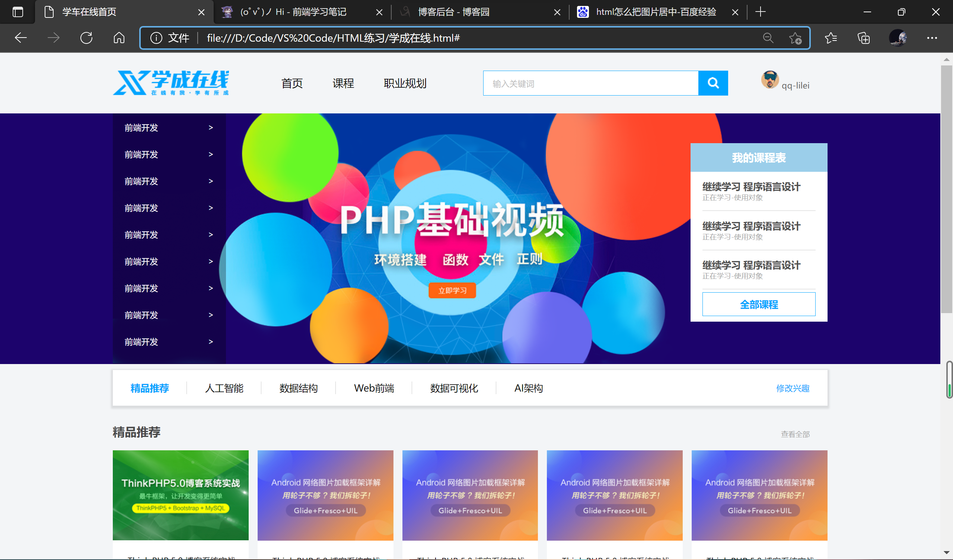Open the 课程 navigation menu item
Screen dimensions: 953x560
(343, 83)
